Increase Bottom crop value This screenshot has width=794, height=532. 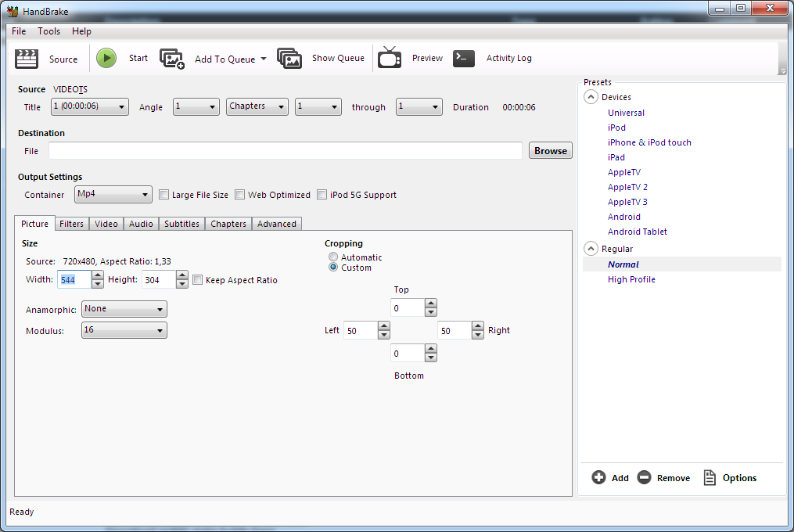pos(431,349)
